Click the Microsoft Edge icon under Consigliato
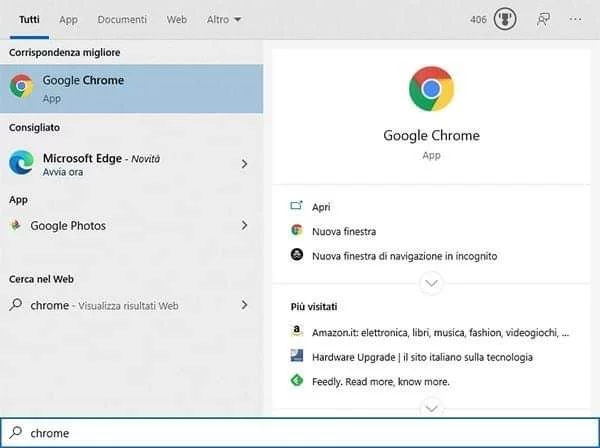 click(x=21, y=163)
